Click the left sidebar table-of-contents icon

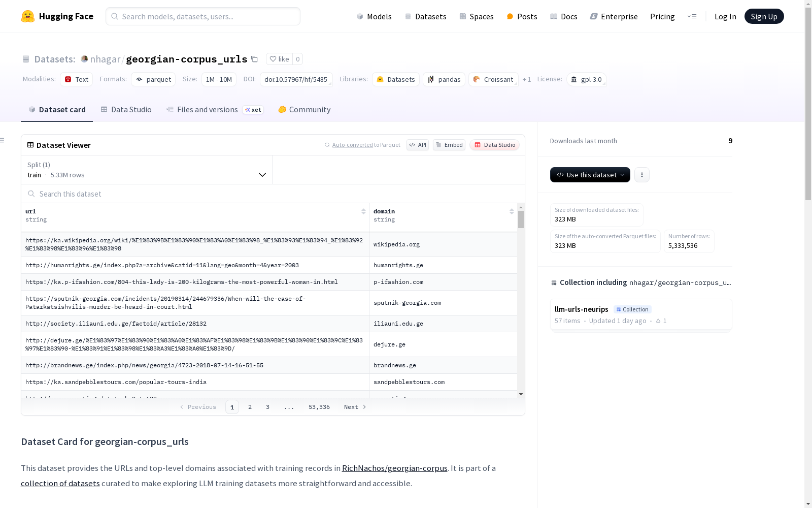tap(3, 140)
